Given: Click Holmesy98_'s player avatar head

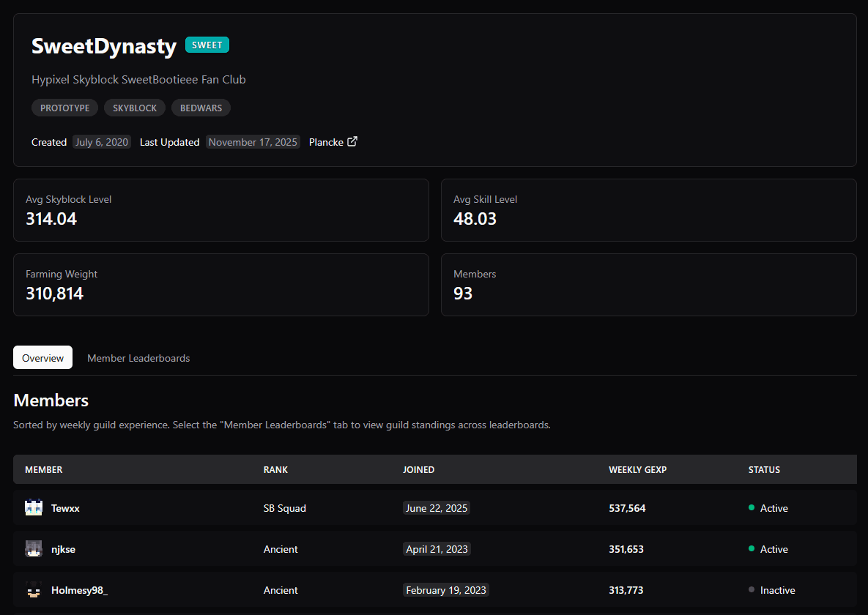Looking at the screenshot, I should tap(34, 589).
